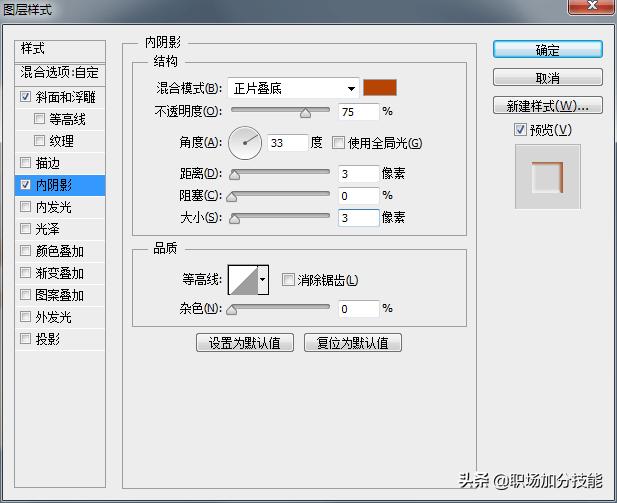Enable the 等高线 sub-style checkbox

[39, 118]
